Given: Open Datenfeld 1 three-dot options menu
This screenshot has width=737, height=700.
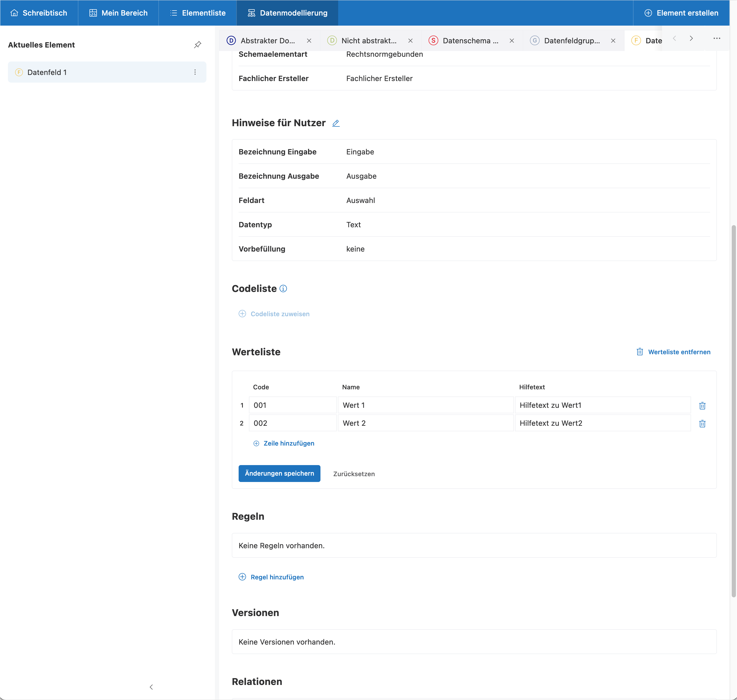Looking at the screenshot, I should click(x=195, y=72).
